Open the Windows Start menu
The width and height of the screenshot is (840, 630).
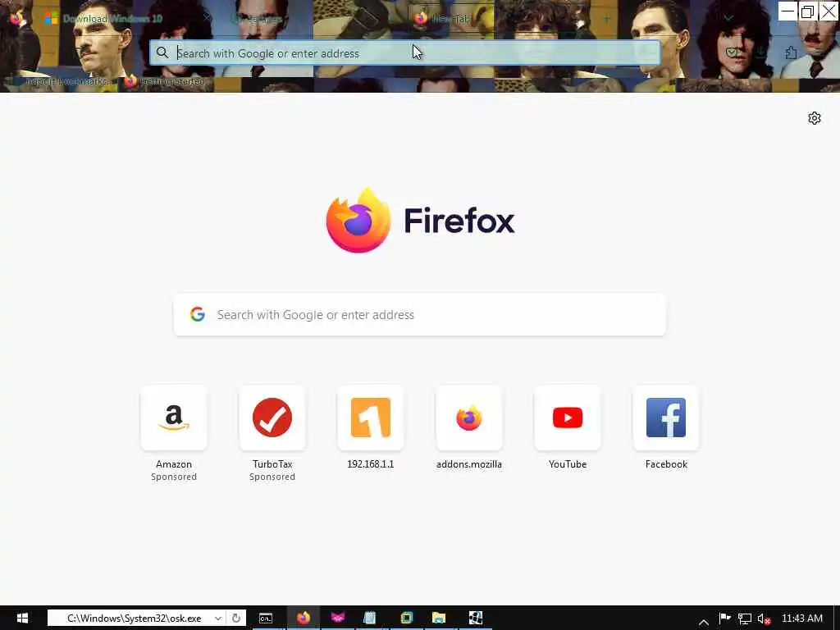22,619
